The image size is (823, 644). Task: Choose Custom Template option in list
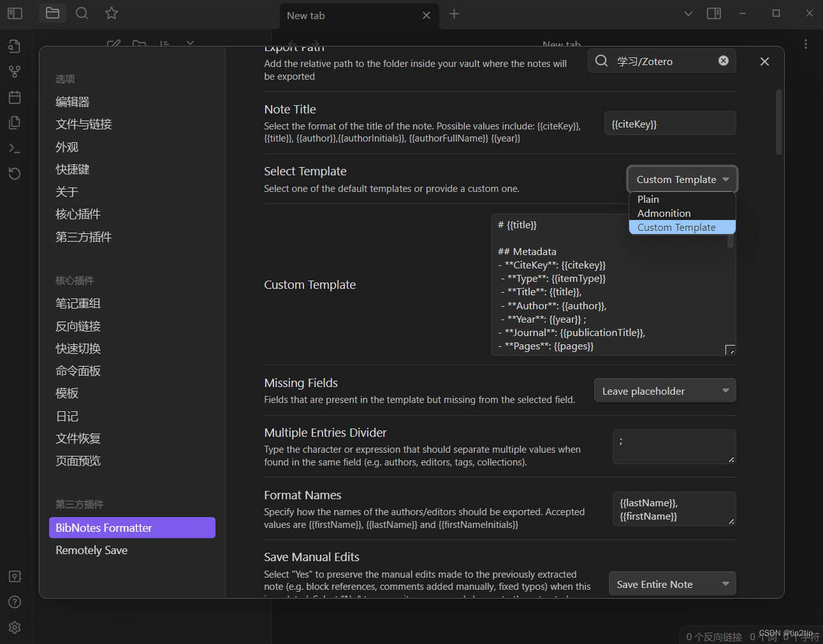pos(682,227)
